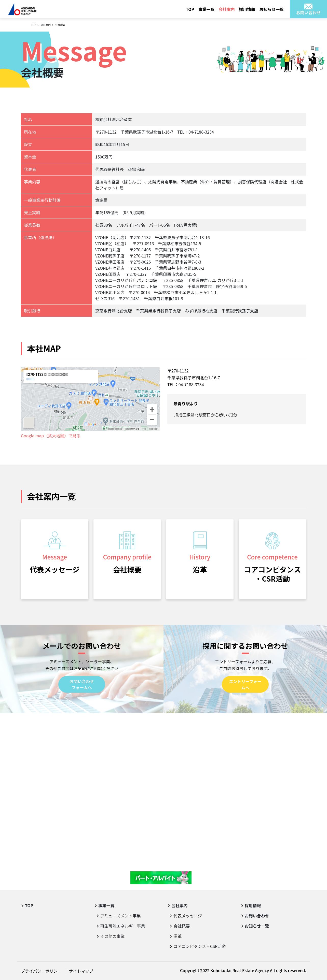
Task: Click 昭和46年12月15日 establishment date cell
Action: point(199,145)
